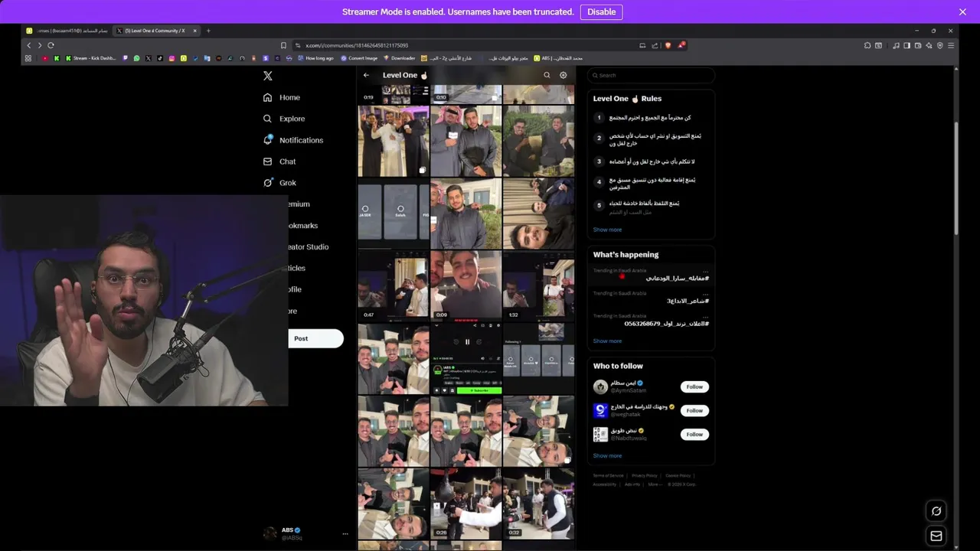
Task: Open the 0:26 video thumbnail
Action: [x=465, y=504]
